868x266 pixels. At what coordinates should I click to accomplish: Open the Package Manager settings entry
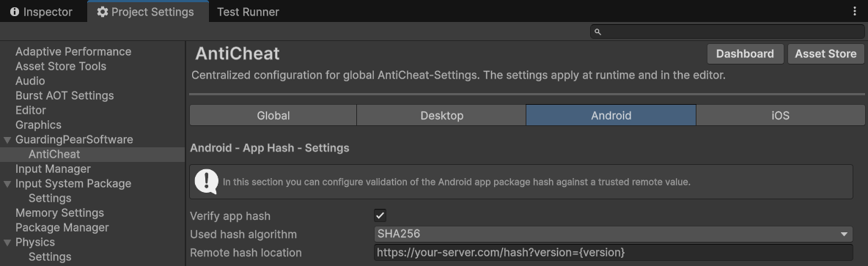(x=62, y=227)
